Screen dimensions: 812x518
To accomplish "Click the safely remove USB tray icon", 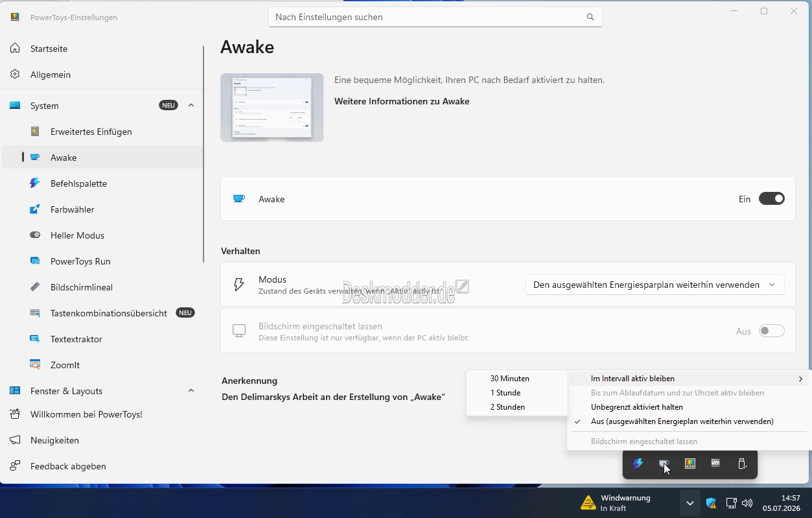I will 743,464.
